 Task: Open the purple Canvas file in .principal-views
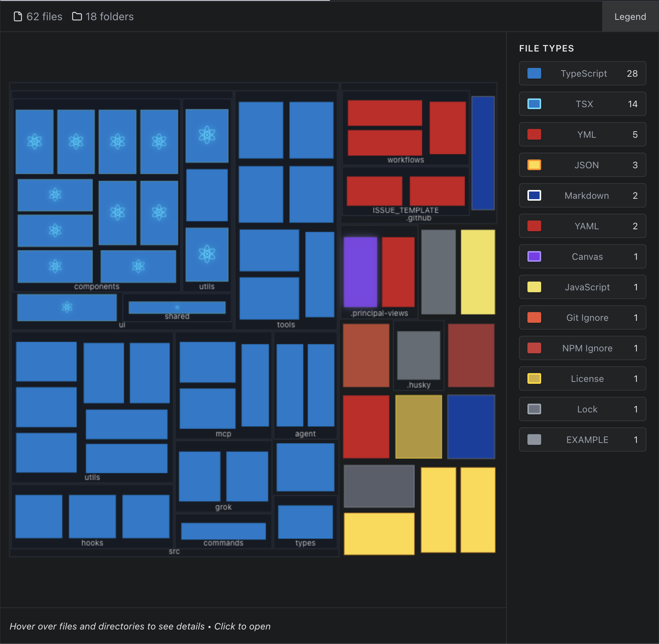pos(360,272)
